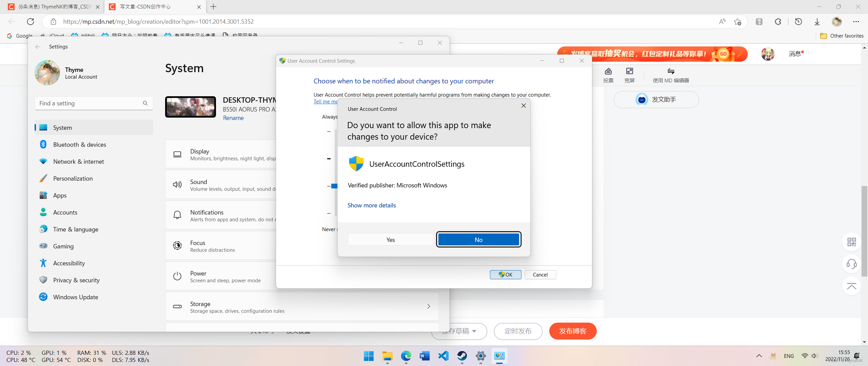Image resolution: width=868 pixels, height=366 pixels.
Task: Click the browser refresh icon
Action: [x=31, y=22]
